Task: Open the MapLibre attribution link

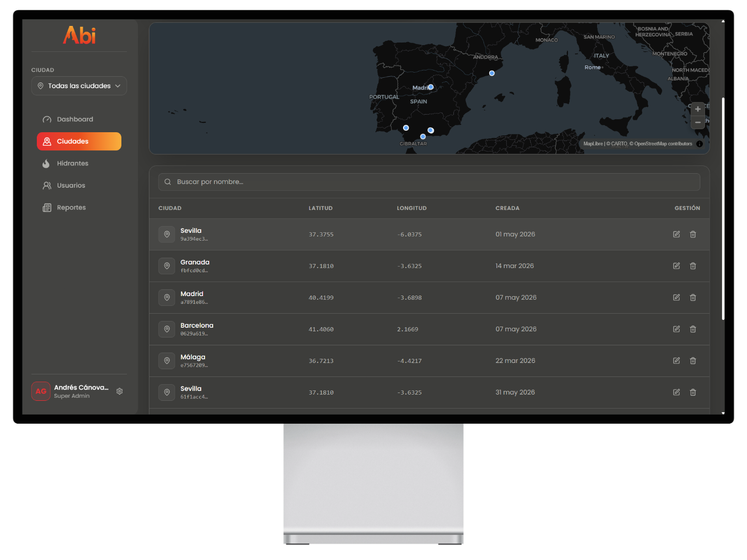Action: coord(593,144)
